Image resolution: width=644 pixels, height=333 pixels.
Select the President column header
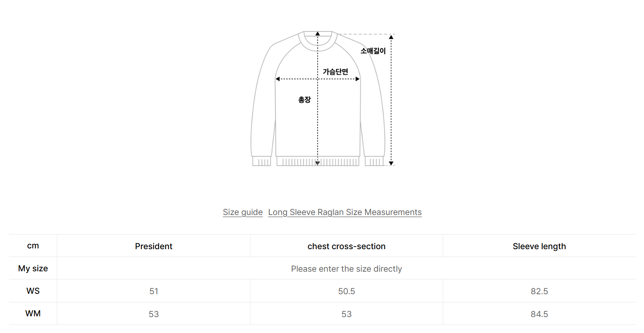154,246
